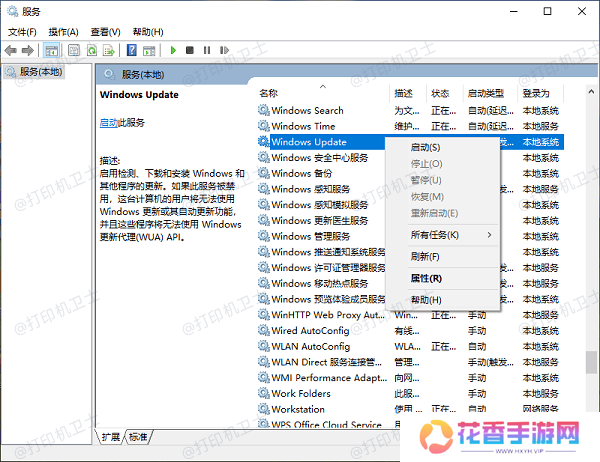600x462 pixels.
Task: Click the Pause Service toolbar icon
Action: coord(205,50)
